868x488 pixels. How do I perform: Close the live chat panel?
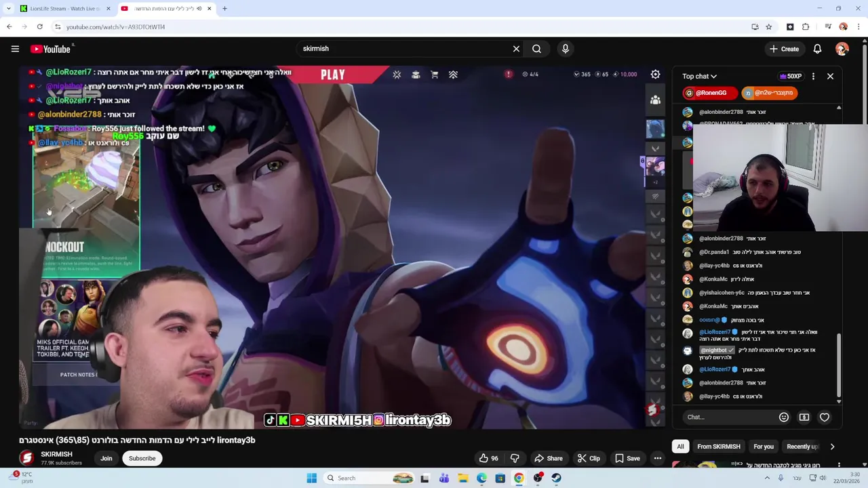click(x=830, y=77)
